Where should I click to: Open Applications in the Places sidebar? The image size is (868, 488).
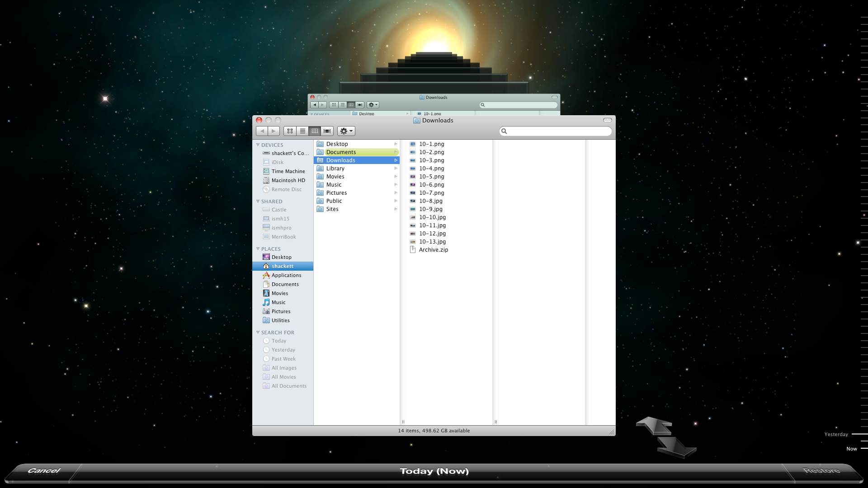click(286, 275)
